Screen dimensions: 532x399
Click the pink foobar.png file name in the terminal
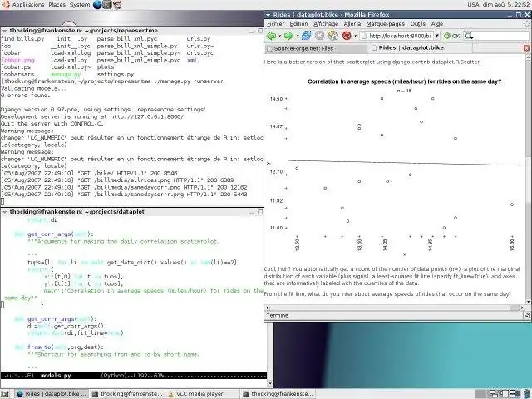click(x=18, y=60)
